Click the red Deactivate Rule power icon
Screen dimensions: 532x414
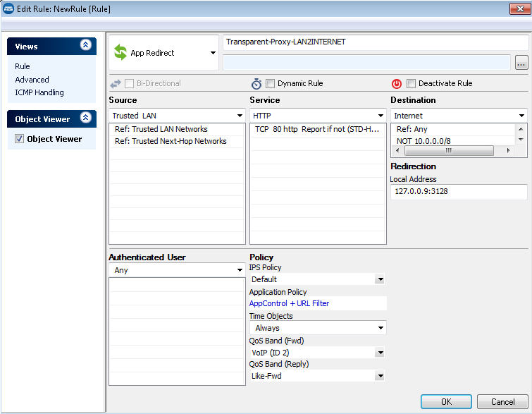pos(397,83)
